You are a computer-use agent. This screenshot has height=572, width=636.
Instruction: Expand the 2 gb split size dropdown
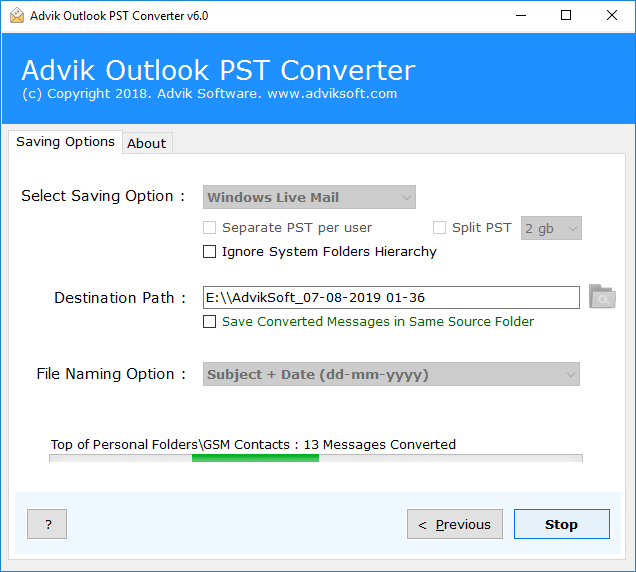(x=551, y=228)
